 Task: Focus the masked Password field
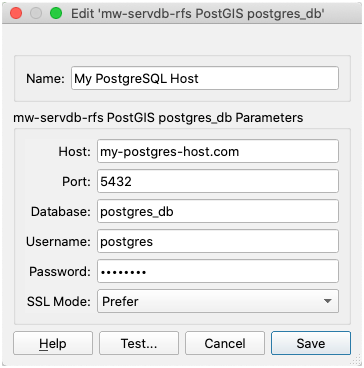(x=218, y=271)
